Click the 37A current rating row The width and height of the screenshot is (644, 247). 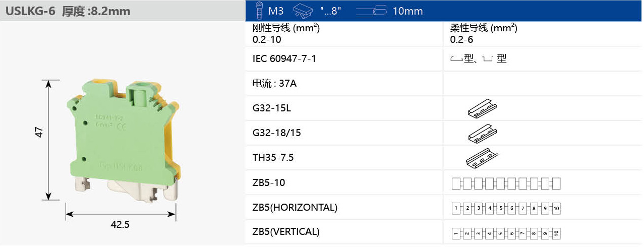274,84
